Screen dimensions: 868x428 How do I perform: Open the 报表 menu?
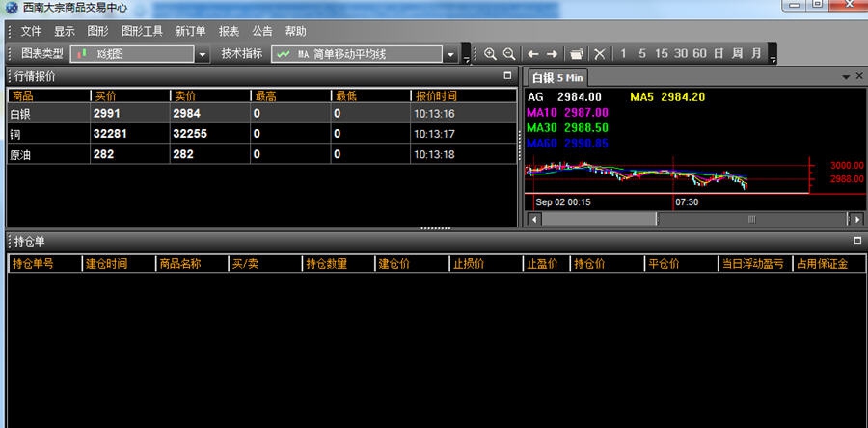229,31
